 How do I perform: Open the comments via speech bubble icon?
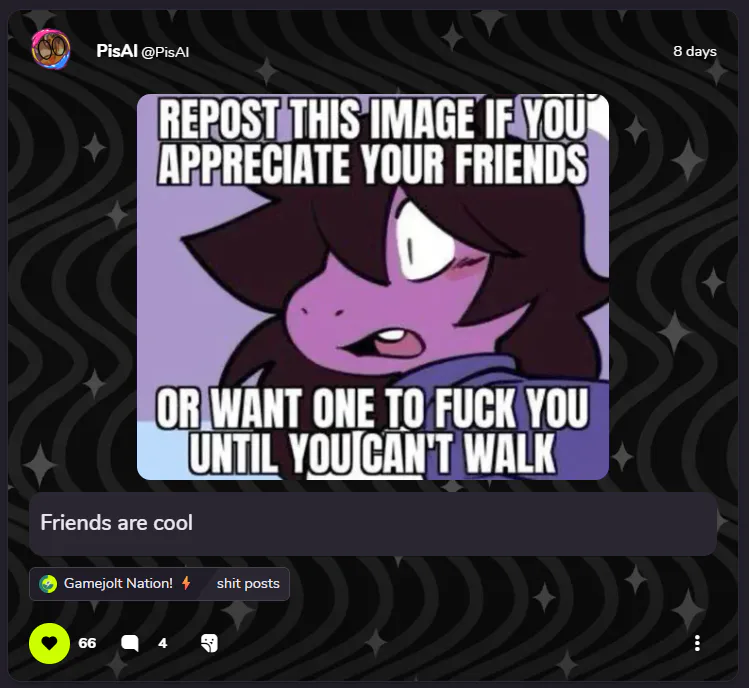[129, 643]
